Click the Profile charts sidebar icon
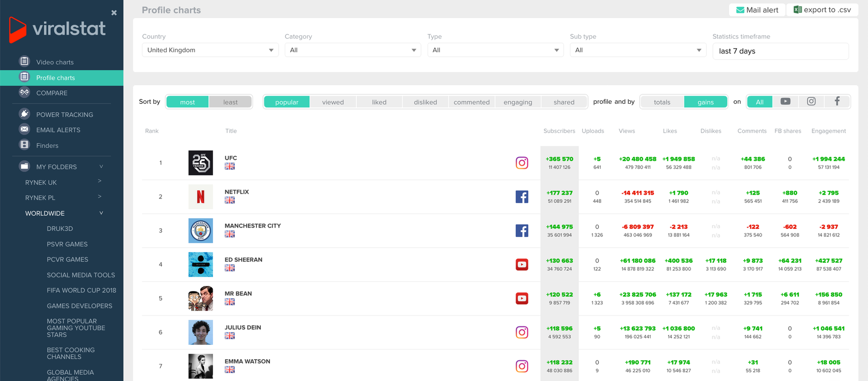 (25, 77)
